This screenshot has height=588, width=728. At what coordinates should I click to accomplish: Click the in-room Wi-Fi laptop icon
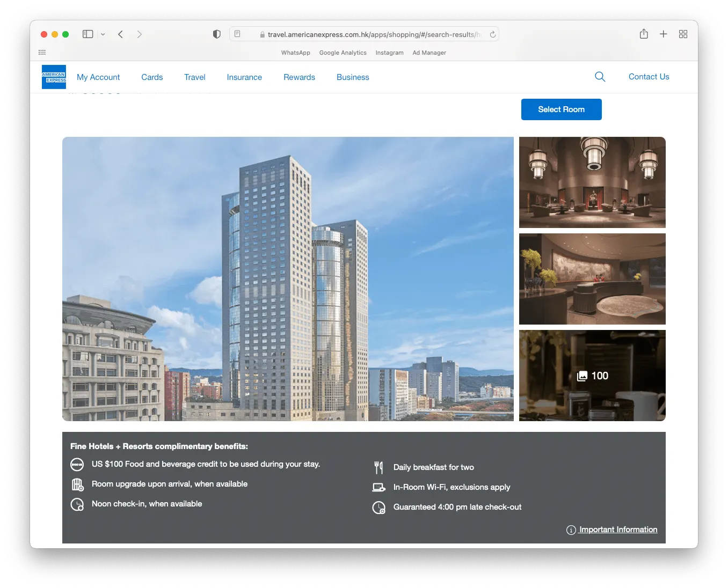[379, 487]
